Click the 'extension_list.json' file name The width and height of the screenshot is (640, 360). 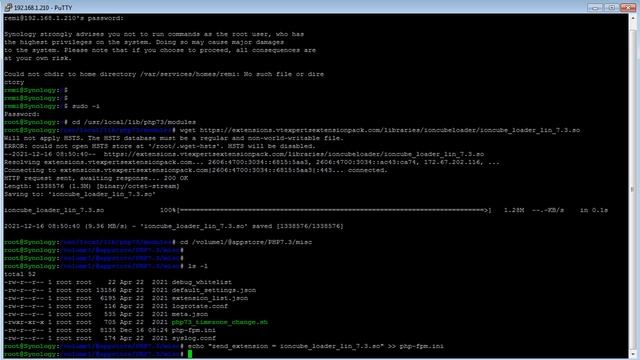[210, 298]
